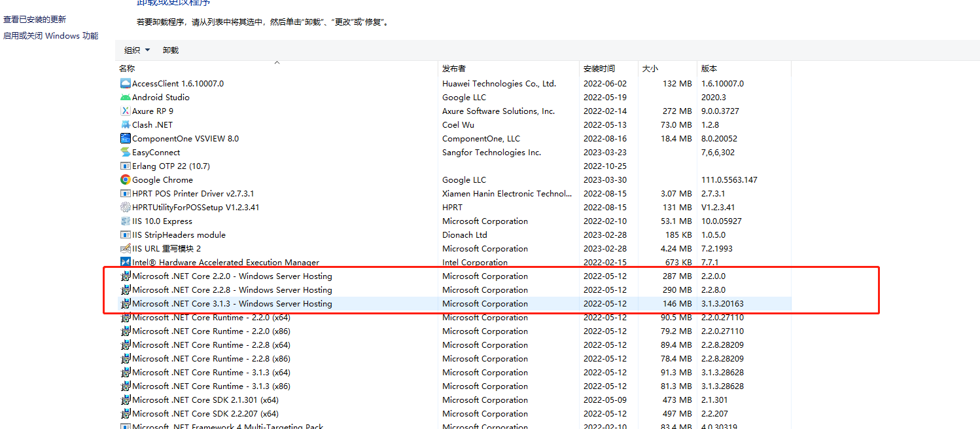This screenshot has height=429, width=980.
Task: Select version 2020.3 cell
Action: 714,97
